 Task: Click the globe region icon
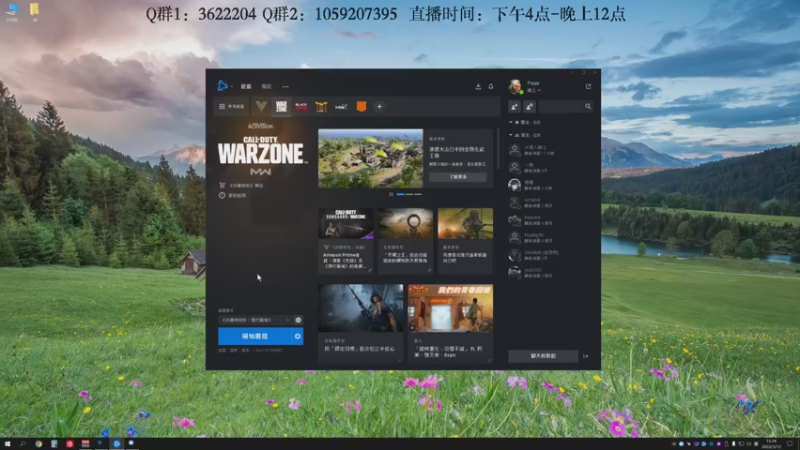pos(298,320)
